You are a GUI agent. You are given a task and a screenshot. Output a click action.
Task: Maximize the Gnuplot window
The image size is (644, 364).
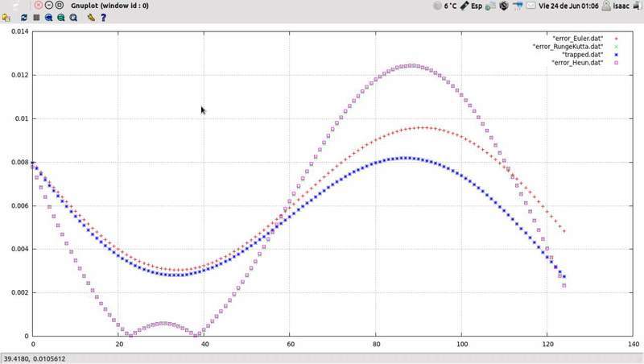(59, 5)
